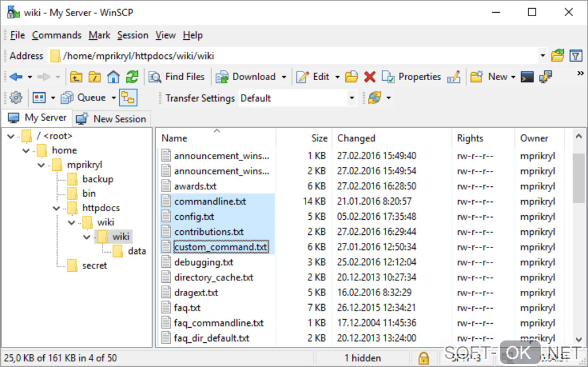Select the secret folder in tree
588x367 pixels.
pos(95,265)
